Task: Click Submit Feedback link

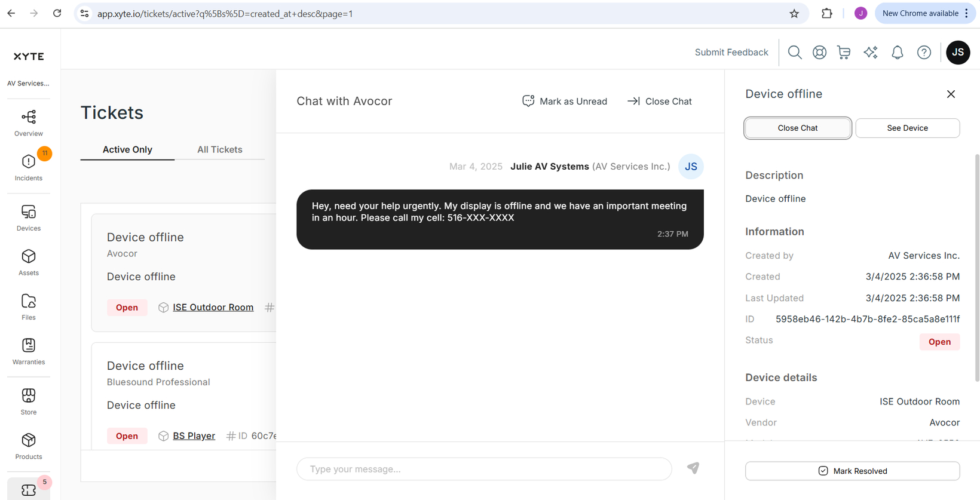Action: pos(731,53)
